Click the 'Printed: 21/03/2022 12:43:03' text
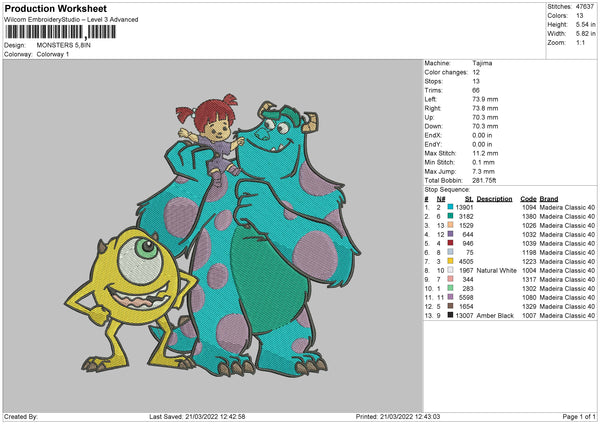 click(x=398, y=416)
